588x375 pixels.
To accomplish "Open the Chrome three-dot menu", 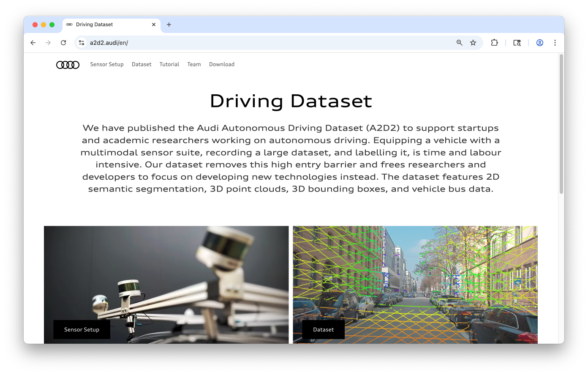I will 555,43.
